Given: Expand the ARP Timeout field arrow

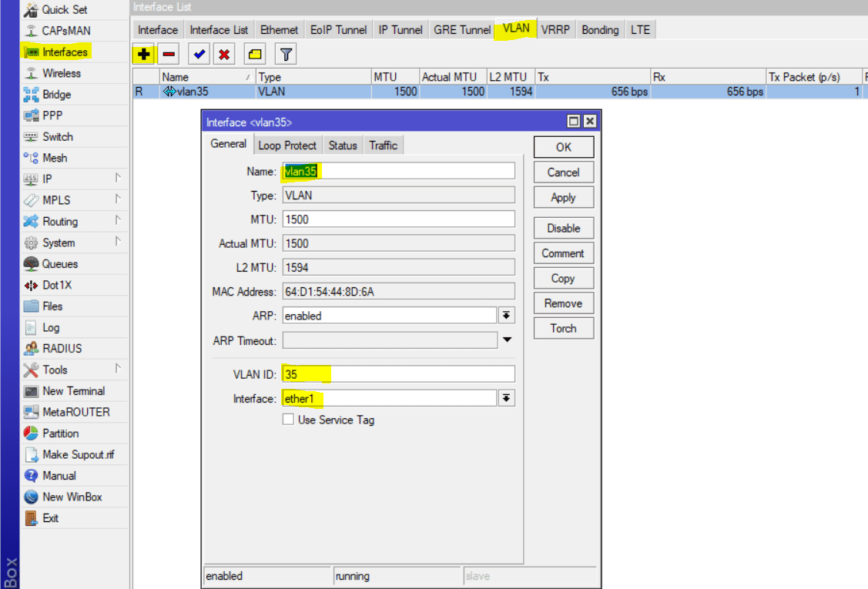Looking at the screenshot, I should tap(507, 340).
